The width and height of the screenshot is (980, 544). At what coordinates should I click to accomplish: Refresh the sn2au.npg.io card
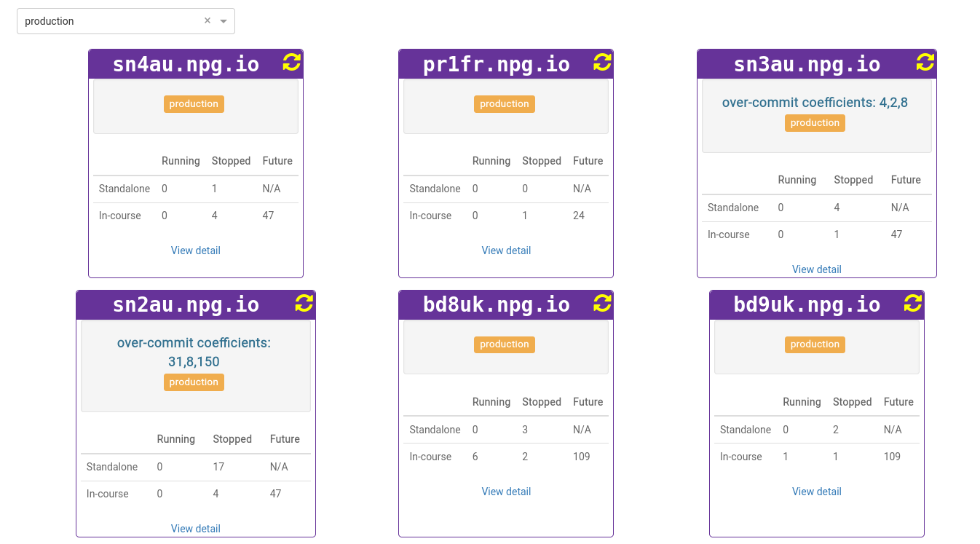click(x=304, y=303)
